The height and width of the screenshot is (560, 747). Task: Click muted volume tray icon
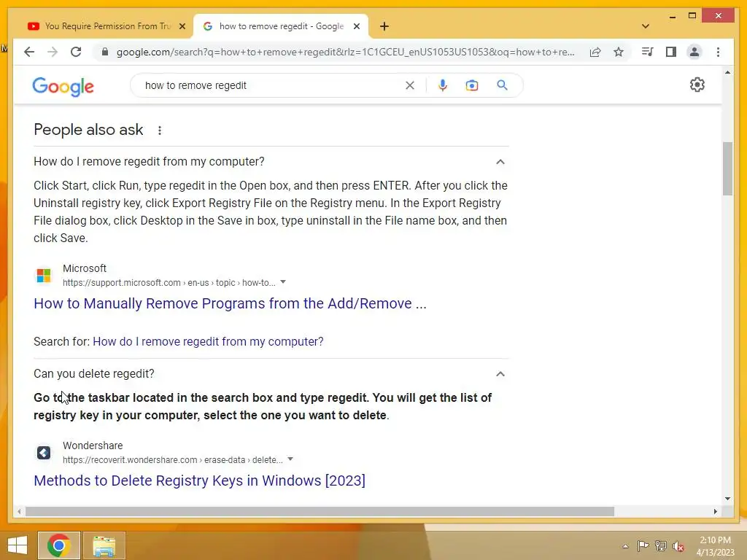pos(678,546)
